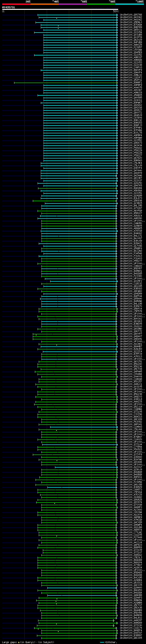This screenshot has width=146, height=644.
Task: Select the UniRef100_A0A075 label
Action: pos(131,87)
